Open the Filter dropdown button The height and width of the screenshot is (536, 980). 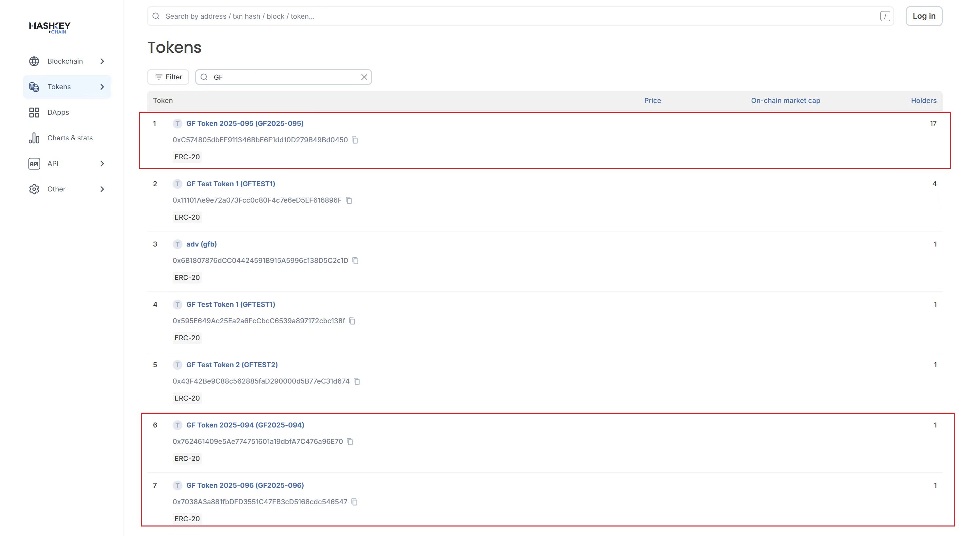tap(168, 77)
